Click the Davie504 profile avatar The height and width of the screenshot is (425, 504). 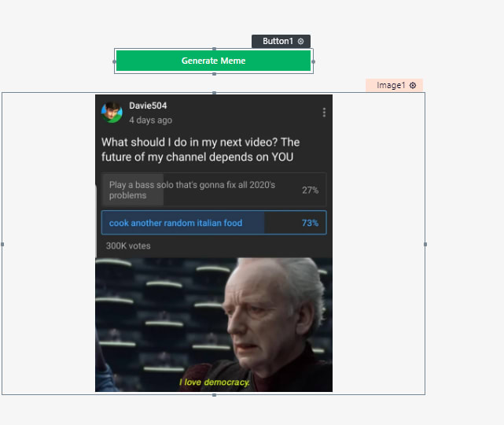coord(112,113)
